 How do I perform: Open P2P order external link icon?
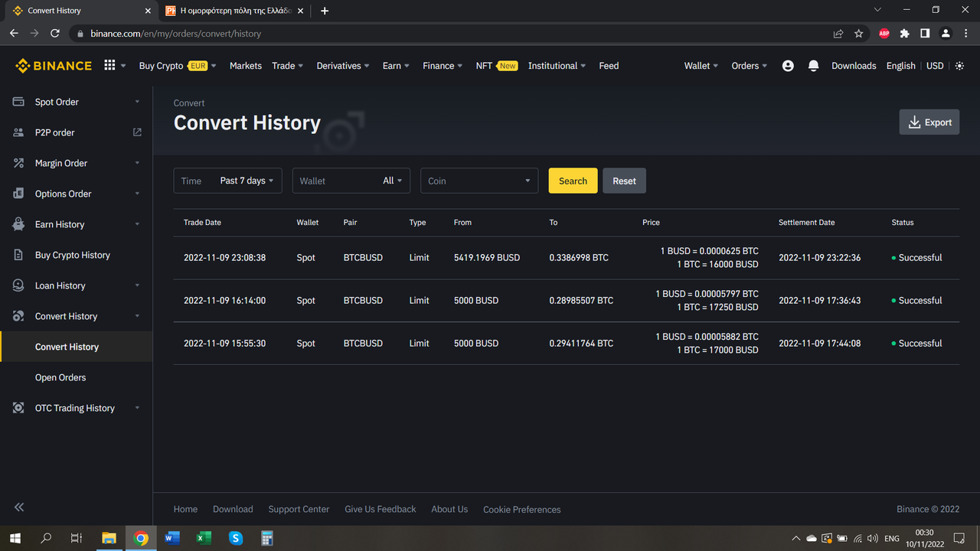(x=137, y=132)
